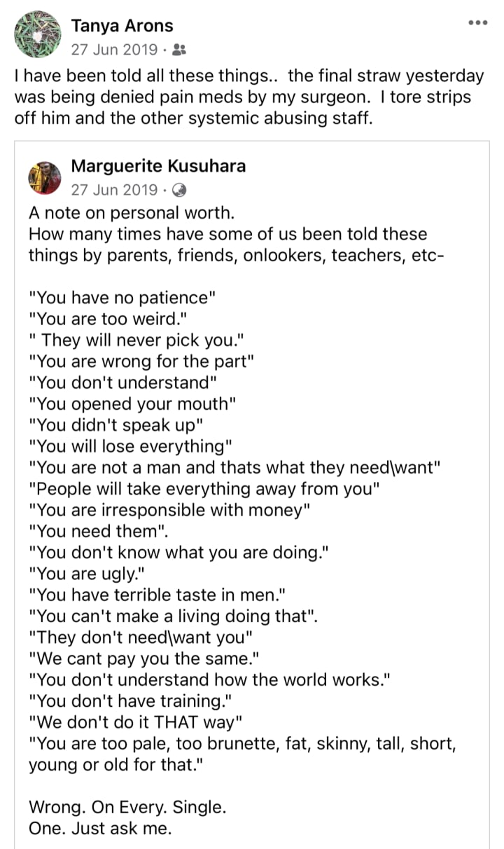The width and height of the screenshot is (504, 849).
Task: Click the shared post's 27 Jun 2019 timestamp
Action: 114,190
